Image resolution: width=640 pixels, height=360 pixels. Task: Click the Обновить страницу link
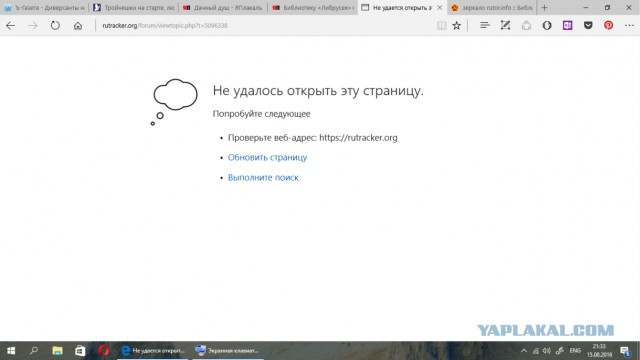267,158
